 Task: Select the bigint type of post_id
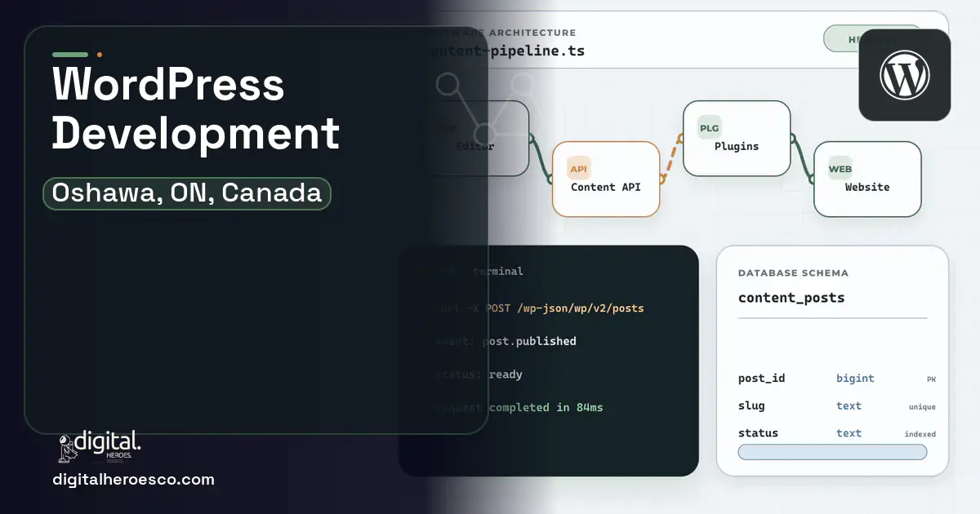(x=855, y=379)
